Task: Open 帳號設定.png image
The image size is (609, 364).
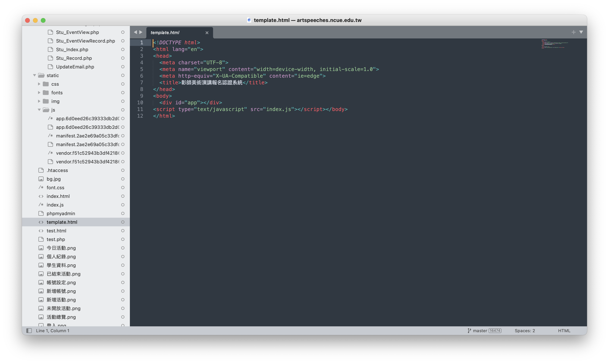Action: (x=61, y=282)
